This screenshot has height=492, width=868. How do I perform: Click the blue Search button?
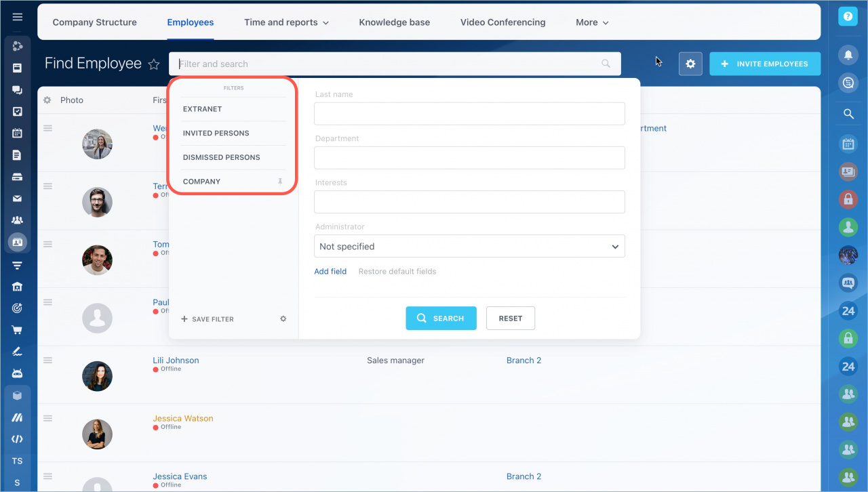click(x=441, y=318)
